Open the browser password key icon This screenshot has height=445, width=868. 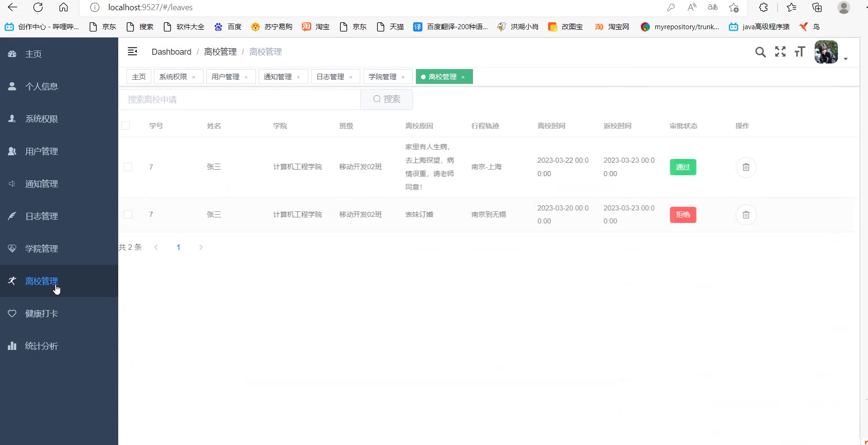pyautogui.click(x=671, y=7)
